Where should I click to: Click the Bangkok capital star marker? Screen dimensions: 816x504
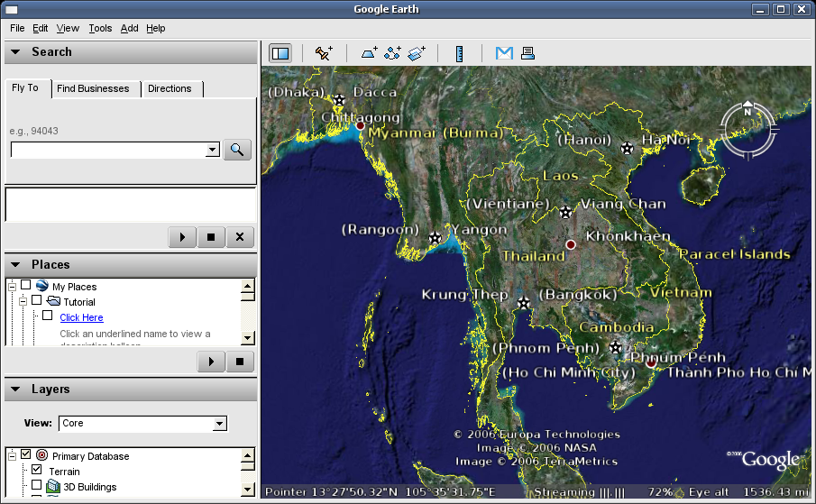coord(524,303)
